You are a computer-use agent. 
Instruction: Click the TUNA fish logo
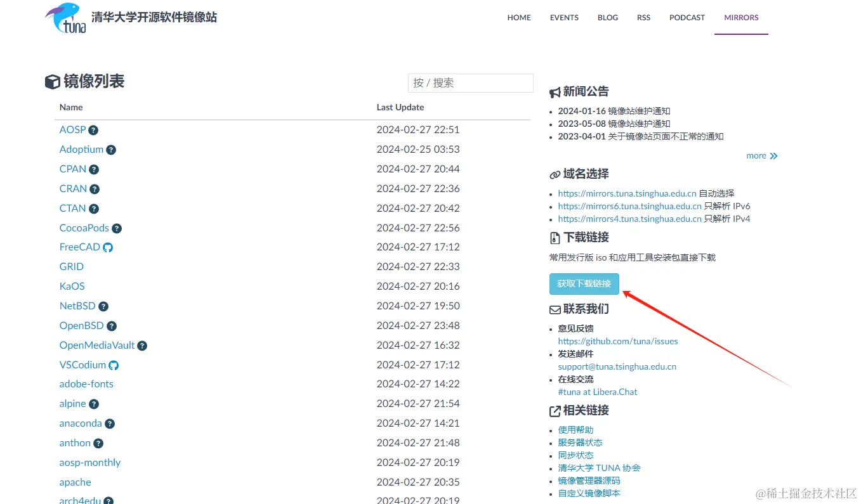(65, 18)
